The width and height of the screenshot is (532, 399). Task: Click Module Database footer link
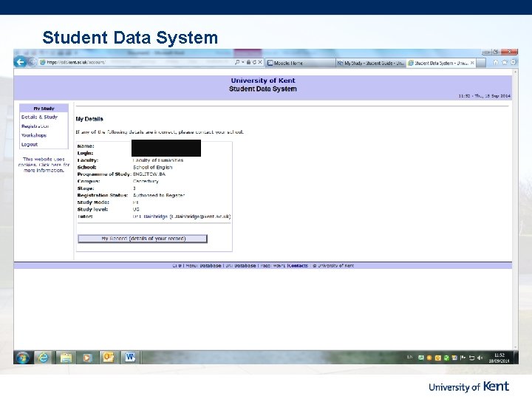click(x=204, y=266)
